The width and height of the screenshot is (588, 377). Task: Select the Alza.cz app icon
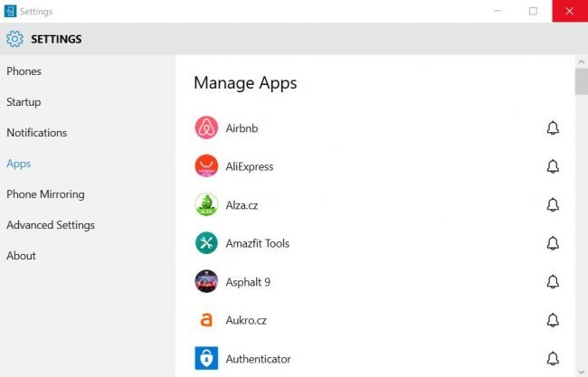pyautogui.click(x=206, y=204)
